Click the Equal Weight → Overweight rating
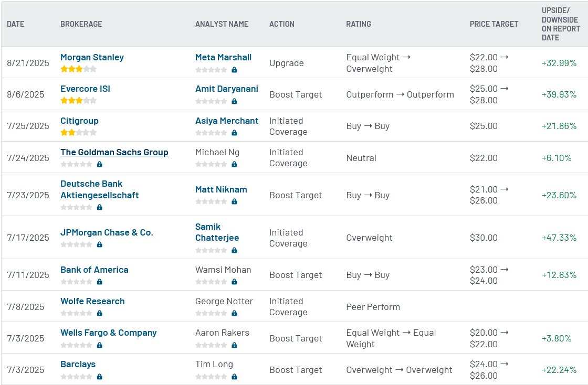The image size is (588, 385). (x=379, y=63)
